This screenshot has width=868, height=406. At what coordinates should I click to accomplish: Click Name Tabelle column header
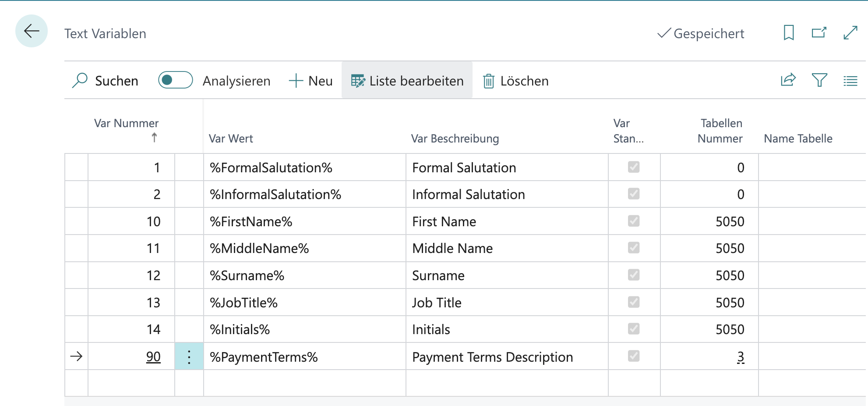(x=798, y=139)
